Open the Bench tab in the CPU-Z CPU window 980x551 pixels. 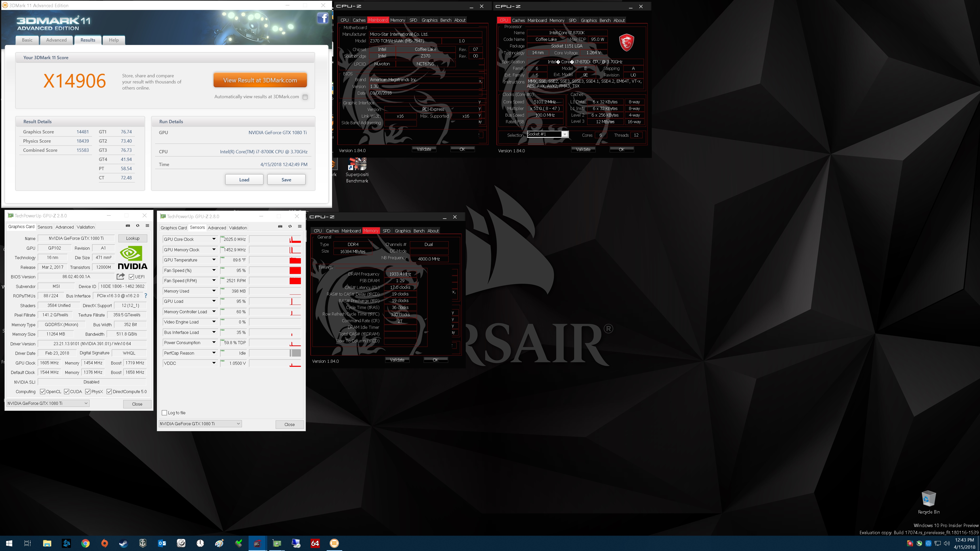[x=605, y=20]
